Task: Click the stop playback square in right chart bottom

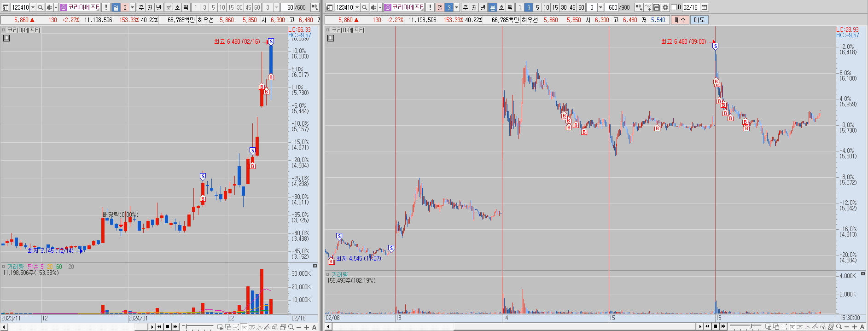Action: click(x=716, y=327)
